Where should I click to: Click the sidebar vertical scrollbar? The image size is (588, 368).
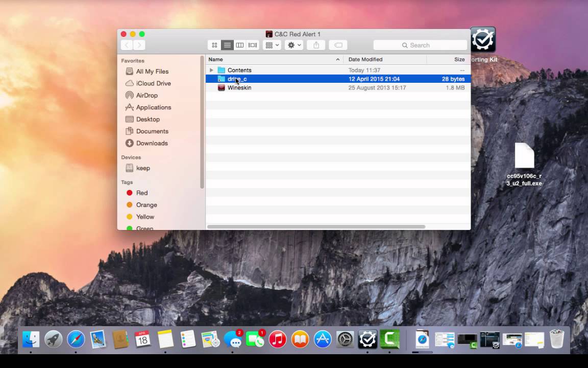click(x=202, y=122)
